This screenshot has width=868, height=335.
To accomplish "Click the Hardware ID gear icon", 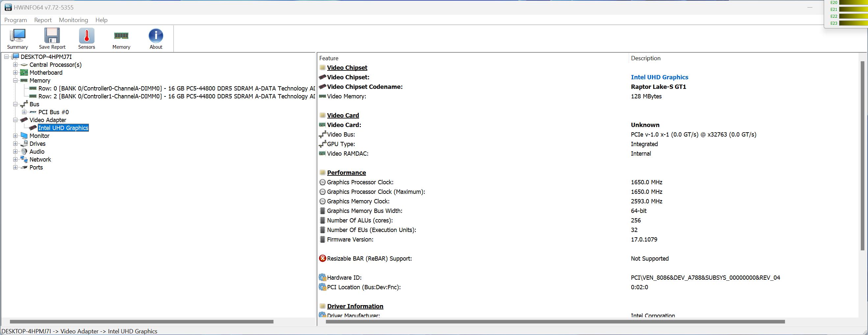I will tap(323, 277).
